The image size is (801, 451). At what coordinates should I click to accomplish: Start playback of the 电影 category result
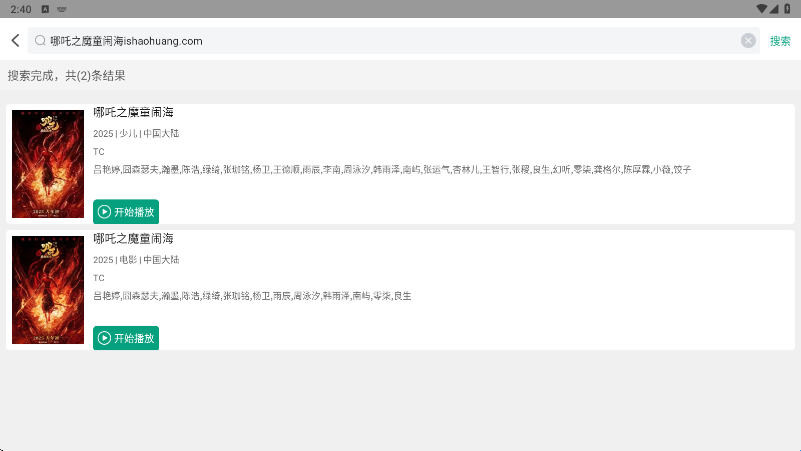[x=126, y=338]
